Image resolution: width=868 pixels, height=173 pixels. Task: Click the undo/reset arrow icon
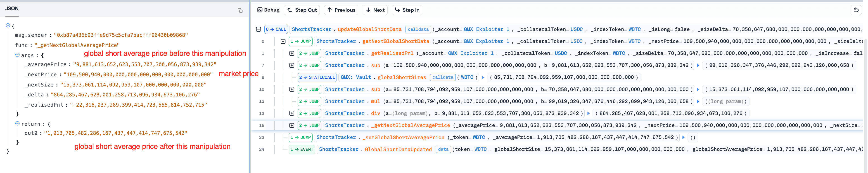(x=856, y=10)
